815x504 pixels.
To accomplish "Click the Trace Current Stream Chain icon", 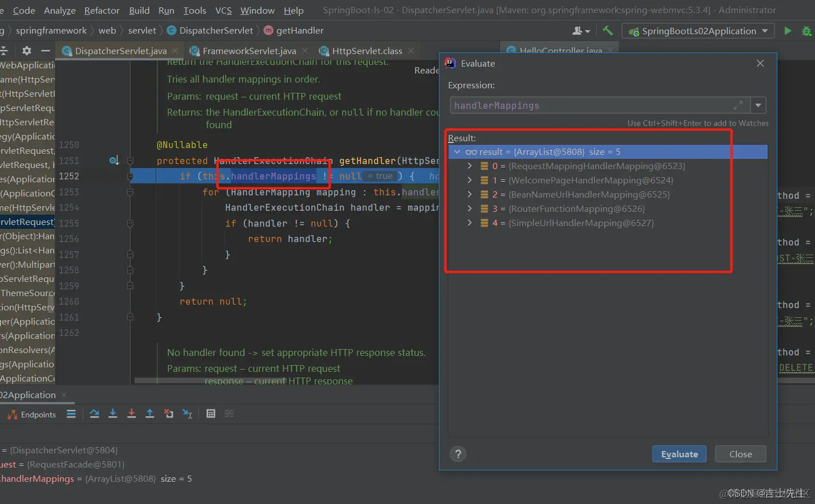I will coord(229,414).
